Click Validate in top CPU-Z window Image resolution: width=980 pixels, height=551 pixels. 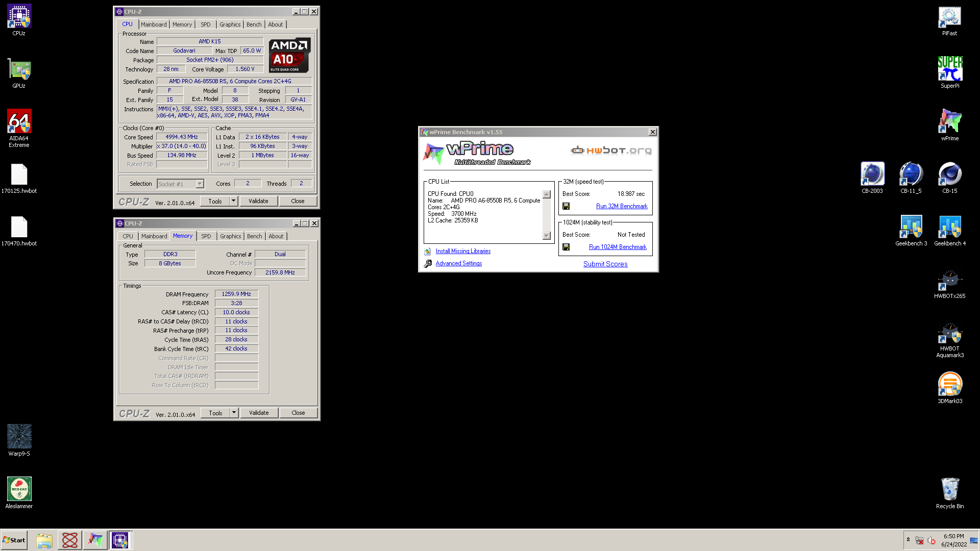pyautogui.click(x=258, y=201)
